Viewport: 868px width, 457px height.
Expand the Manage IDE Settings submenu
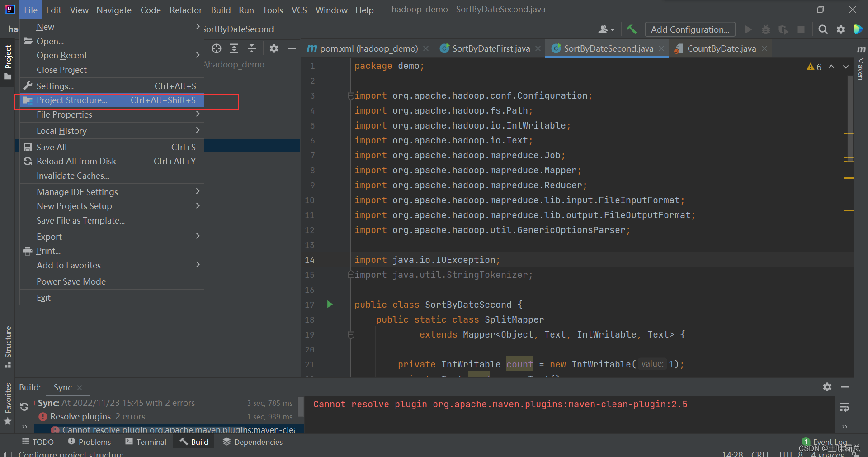(112, 192)
